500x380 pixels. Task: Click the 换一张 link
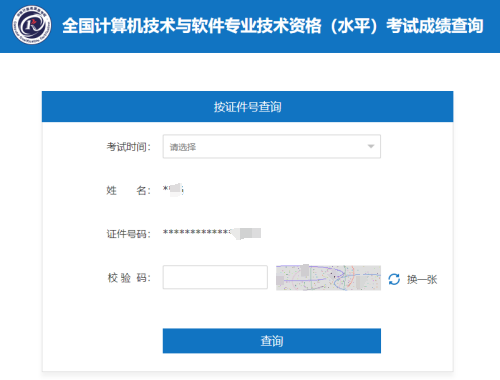[x=422, y=279]
